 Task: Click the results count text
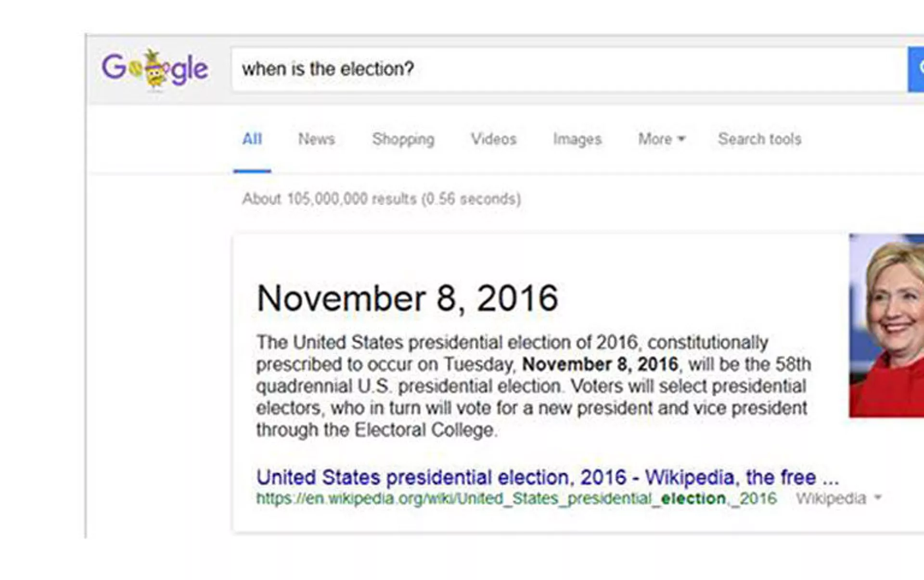(381, 199)
